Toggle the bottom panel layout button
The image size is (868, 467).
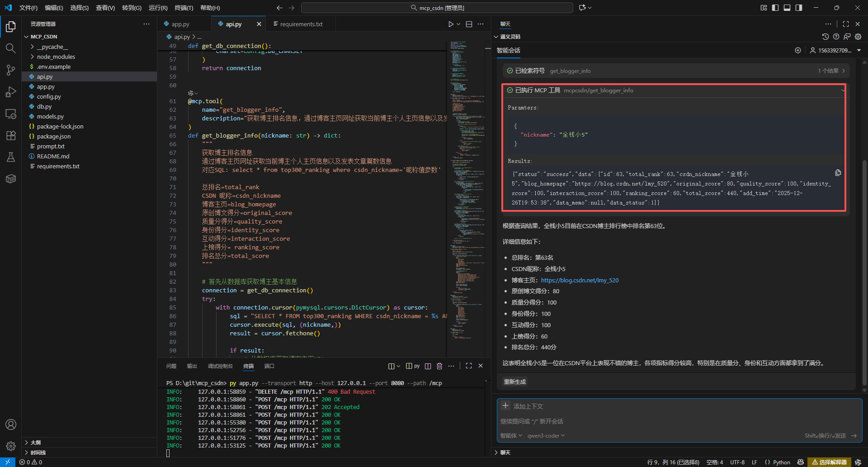[787, 8]
